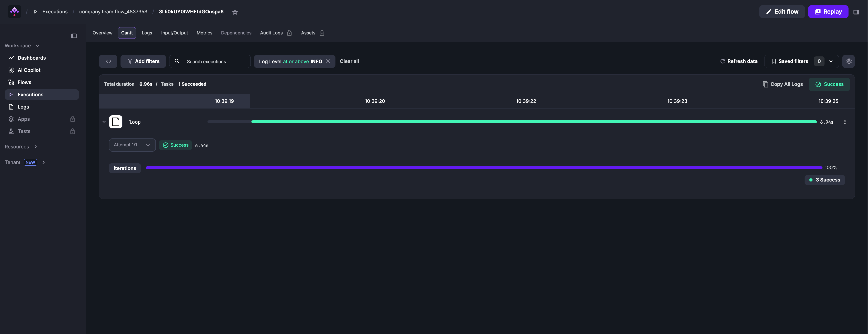Screen dimensions: 868x334
Task: Open Apps in sidebar
Action: [x=42, y=119]
